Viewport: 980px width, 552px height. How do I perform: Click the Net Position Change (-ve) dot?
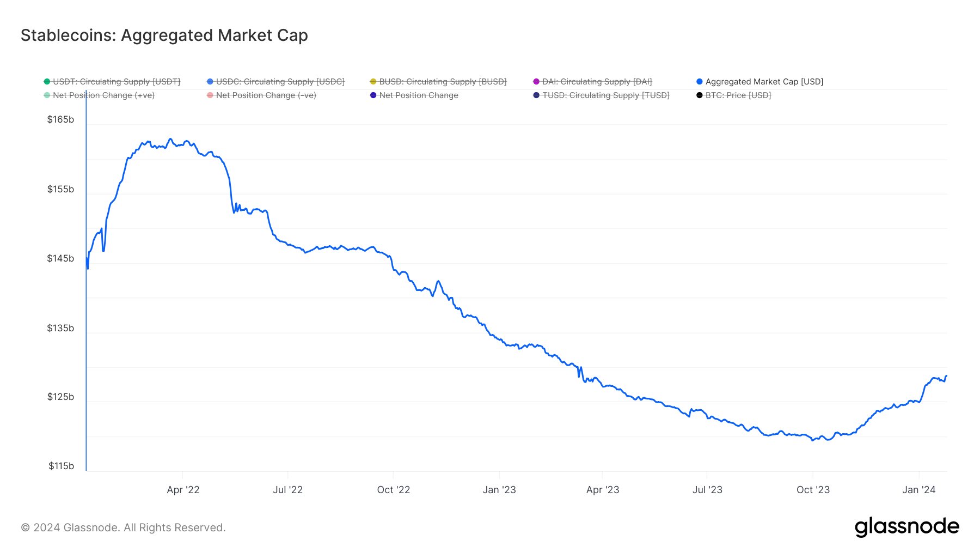tap(210, 95)
